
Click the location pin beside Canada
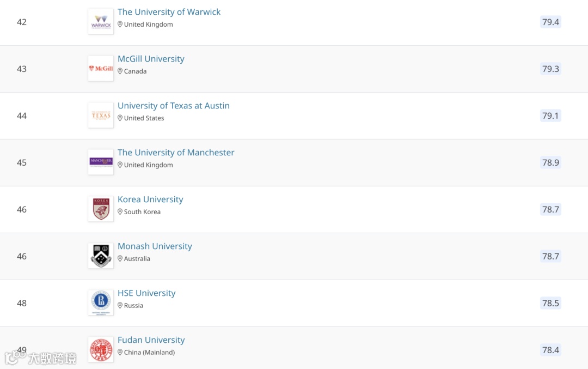pyautogui.click(x=120, y=71)
